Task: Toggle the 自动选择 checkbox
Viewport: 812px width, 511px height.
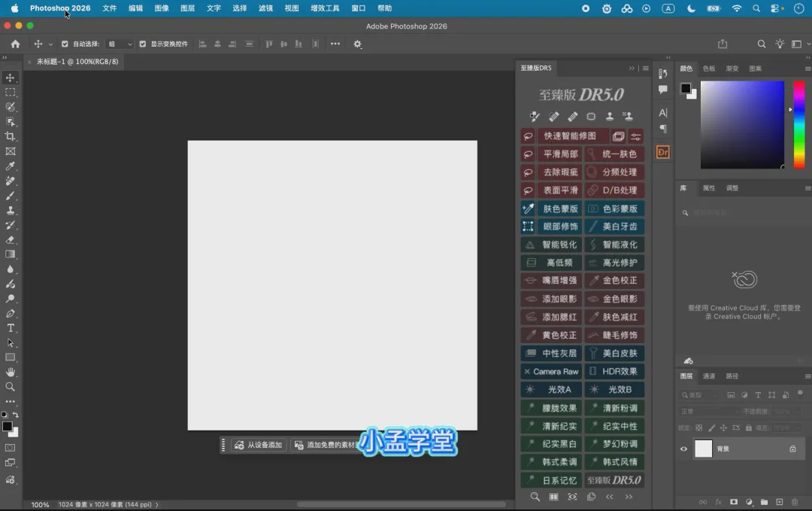Action: 65,44
